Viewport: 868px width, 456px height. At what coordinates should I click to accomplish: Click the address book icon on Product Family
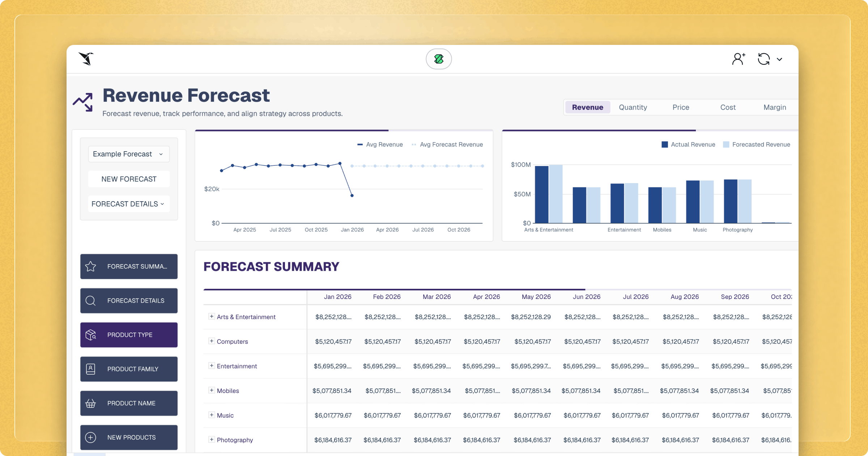tap(90, 369)
